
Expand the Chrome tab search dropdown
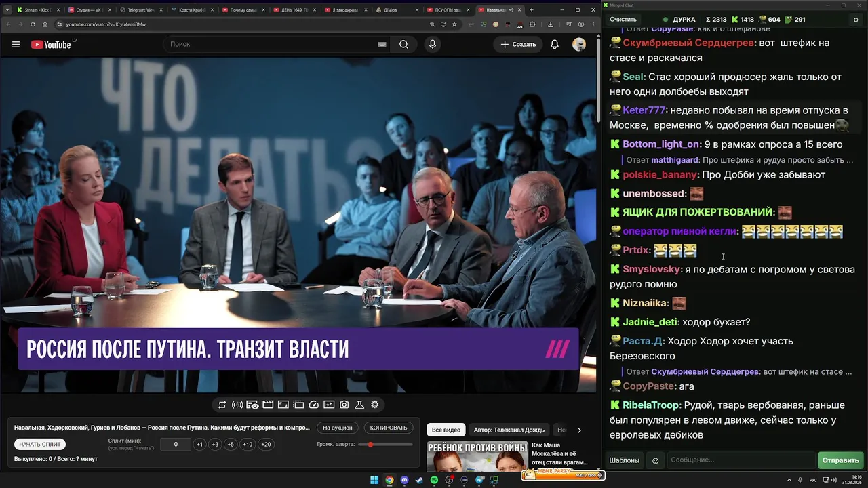(7, 10)
